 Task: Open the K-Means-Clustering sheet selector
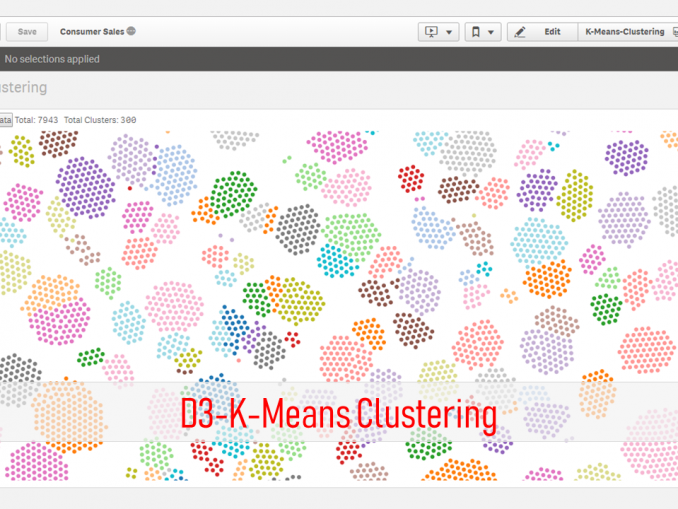pyautogui.click(x=623, y=32)
